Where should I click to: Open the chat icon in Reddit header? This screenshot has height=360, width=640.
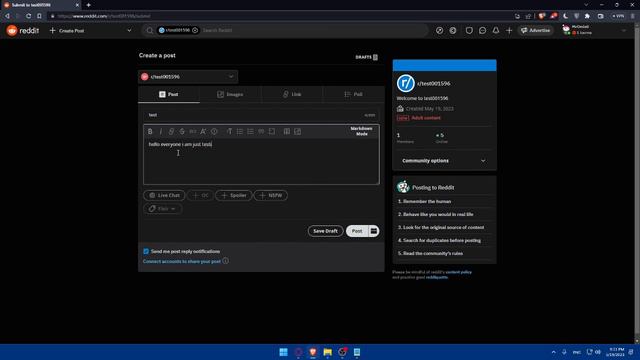482,31
